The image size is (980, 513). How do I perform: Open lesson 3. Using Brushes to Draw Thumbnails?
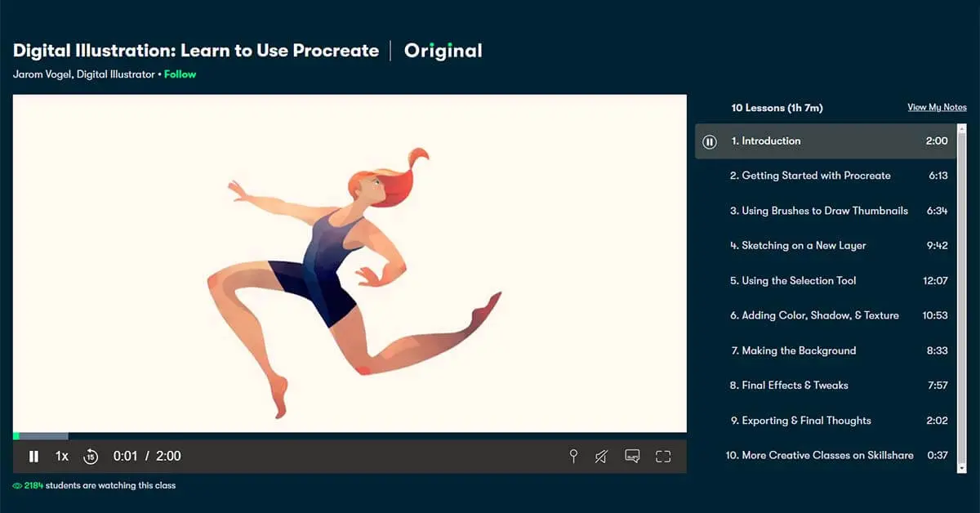pos(825,211)
